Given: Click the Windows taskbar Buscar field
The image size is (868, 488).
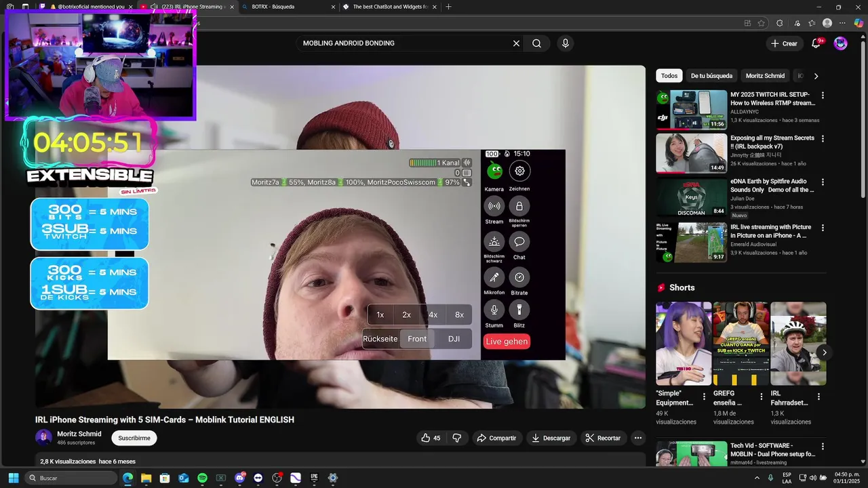Looking at the screenshot, I should [x=71, y=478].
